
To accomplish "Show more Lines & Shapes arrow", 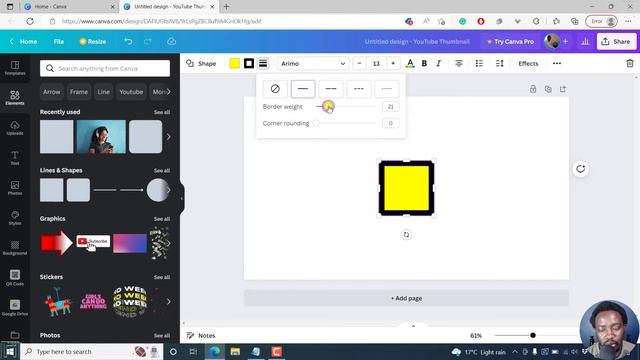I will tap(169, 190).
